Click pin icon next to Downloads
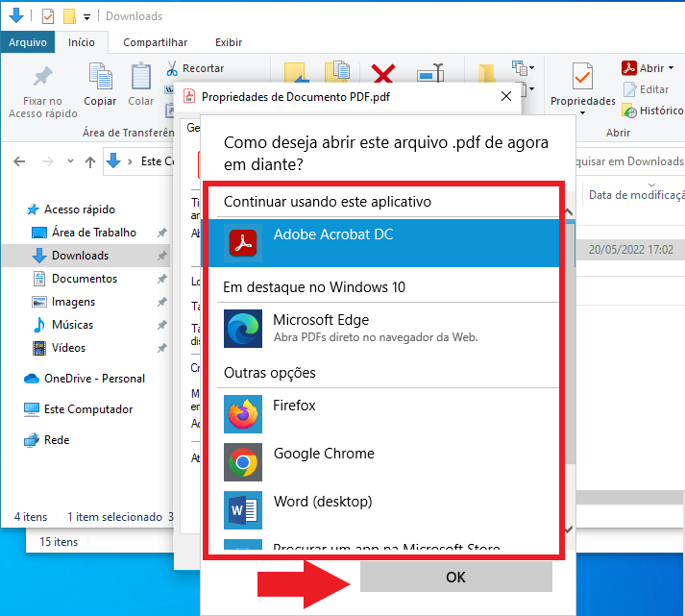The image size is (685, 616). [x=162, y=256]
